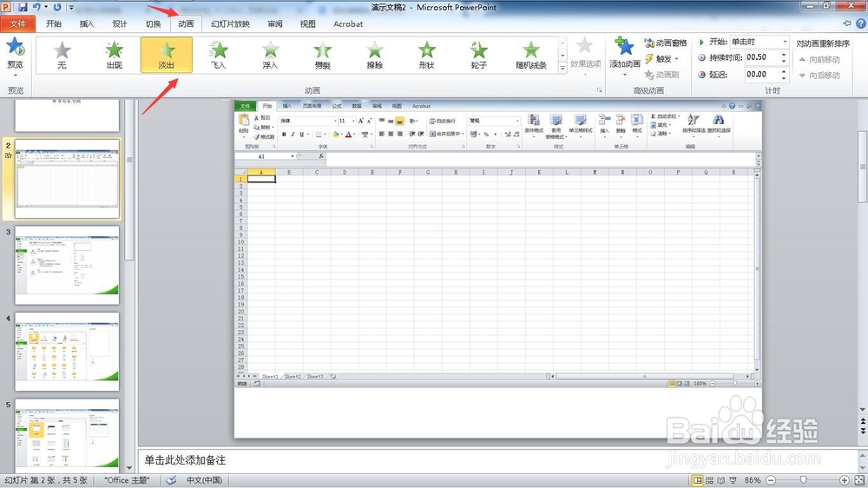The image size is (868, 488).
Task: Click the 延迟 delay field 00.00
Action: point(762,74)
